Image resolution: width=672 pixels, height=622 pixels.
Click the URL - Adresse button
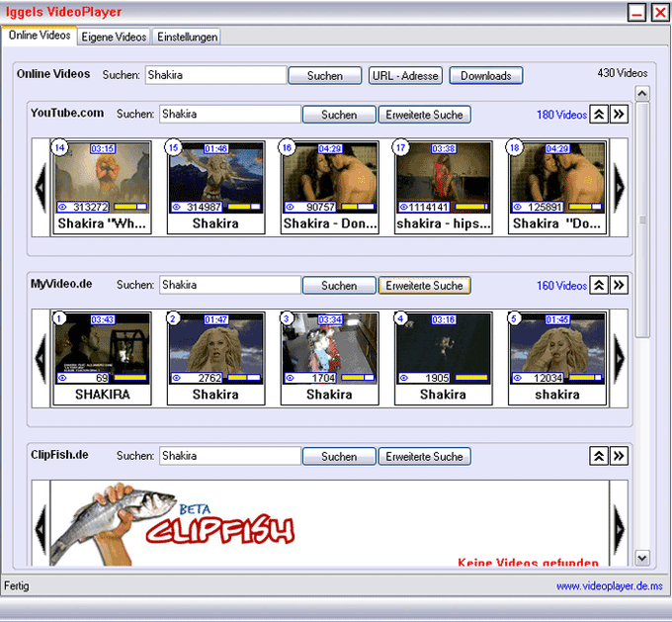click(x=405, y=76)
